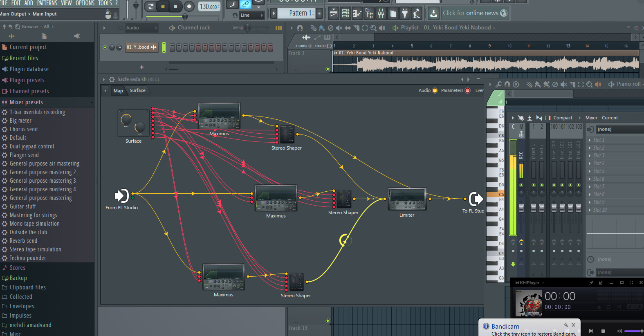Open piano roll wrench tools menu

[498, 84]
